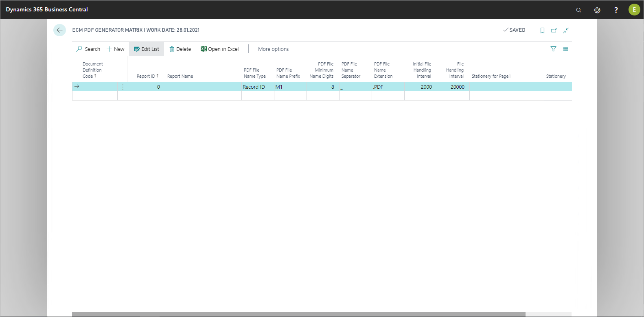Open the global search magnifier icon
This screenshot has width=644, height=317.
[578, 10]
